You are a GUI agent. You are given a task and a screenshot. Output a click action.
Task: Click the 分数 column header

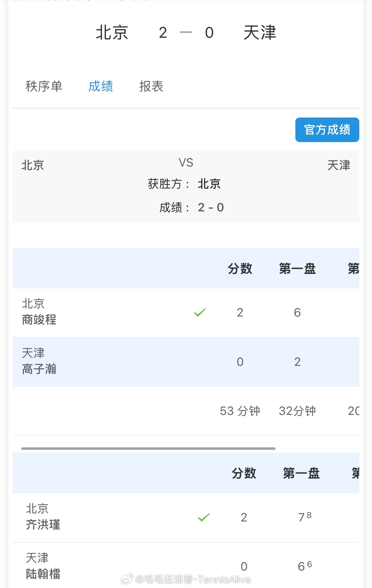point(240,269)
